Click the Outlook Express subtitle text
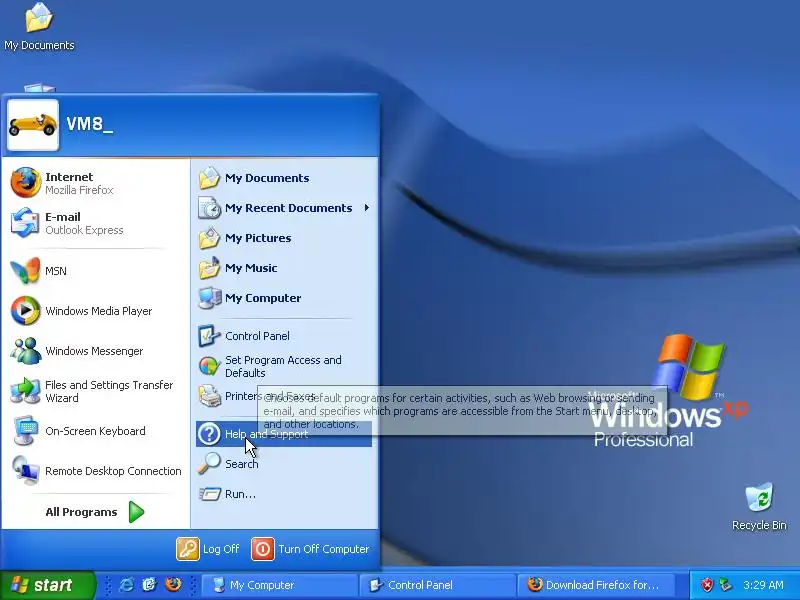Screen dimensions: 800x600 tap(84, 230)
